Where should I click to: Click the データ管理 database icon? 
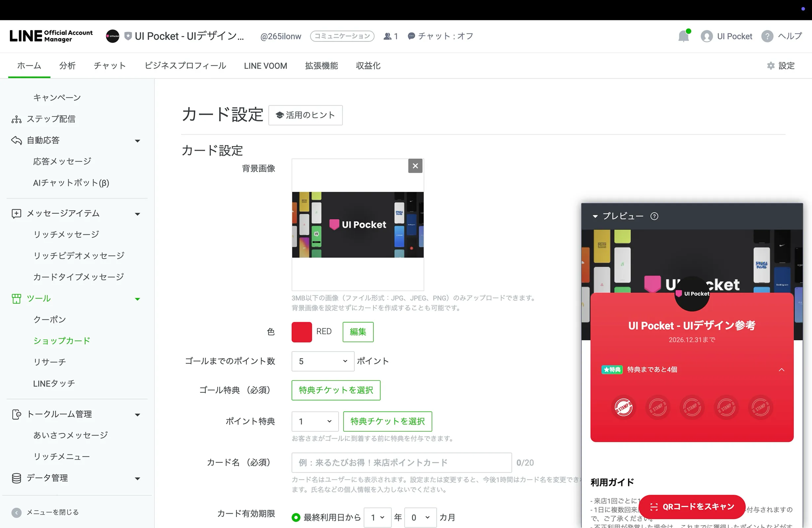16,478
